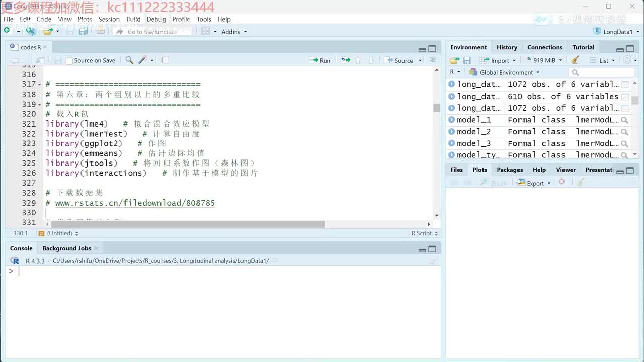The height and width of the screenshot is (362, 644).
Task: Switch to the History tab
Action: pyautogui.click(x=507, y=47)
